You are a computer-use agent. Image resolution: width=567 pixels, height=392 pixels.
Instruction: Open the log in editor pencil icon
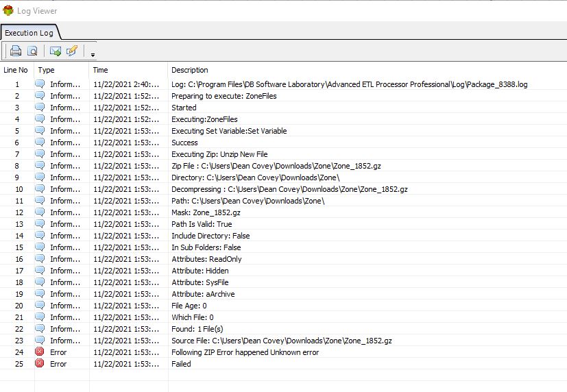72,51
